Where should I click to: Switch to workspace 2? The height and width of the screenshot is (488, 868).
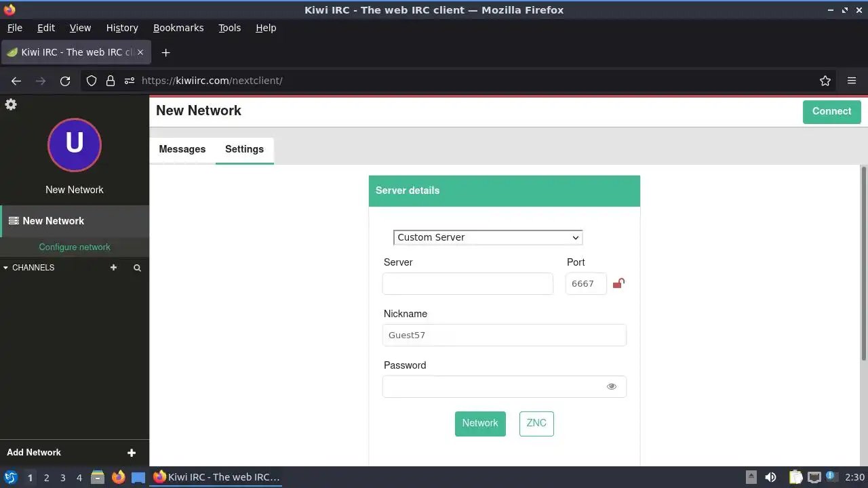tap(46, 478)
